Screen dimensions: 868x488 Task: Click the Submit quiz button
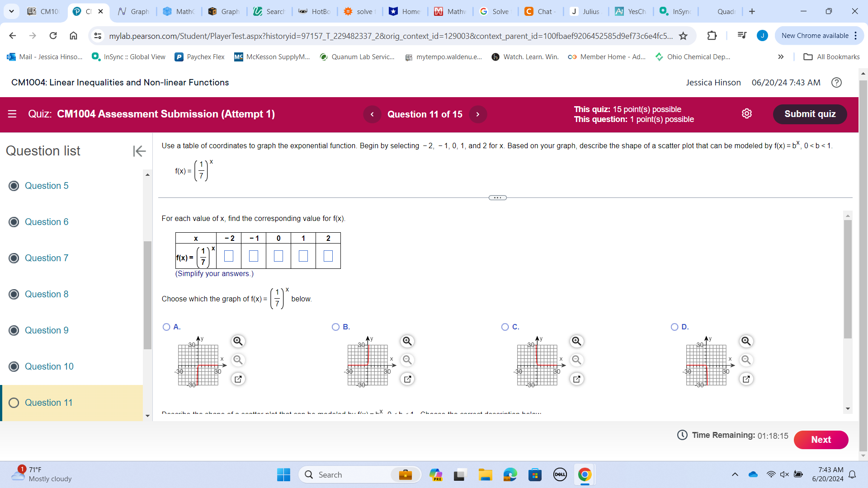[810, 114]
